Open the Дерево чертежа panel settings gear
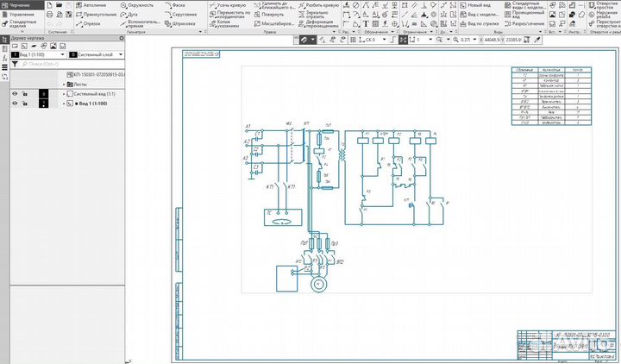Image resolution: width=621 pixels, height=364 pixels. pyautogui.click(x=122, y=39)
